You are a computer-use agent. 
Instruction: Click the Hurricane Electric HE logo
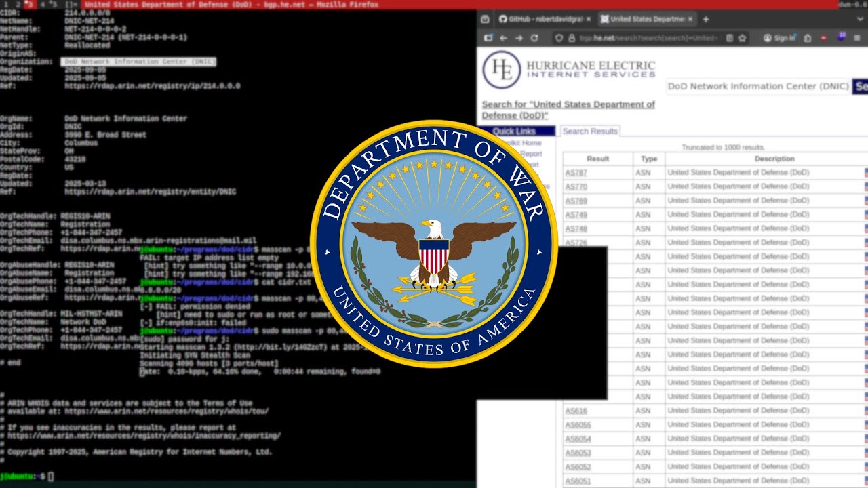501,70
